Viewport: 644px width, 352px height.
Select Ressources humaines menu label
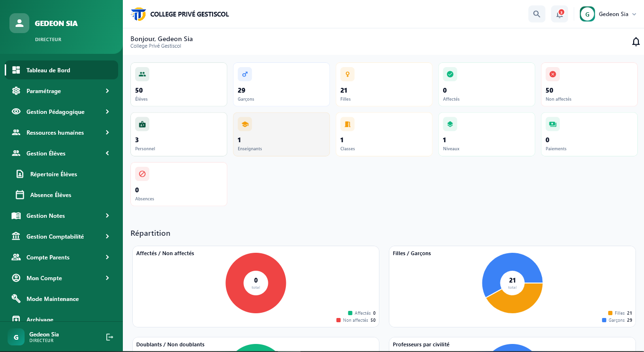55,133
